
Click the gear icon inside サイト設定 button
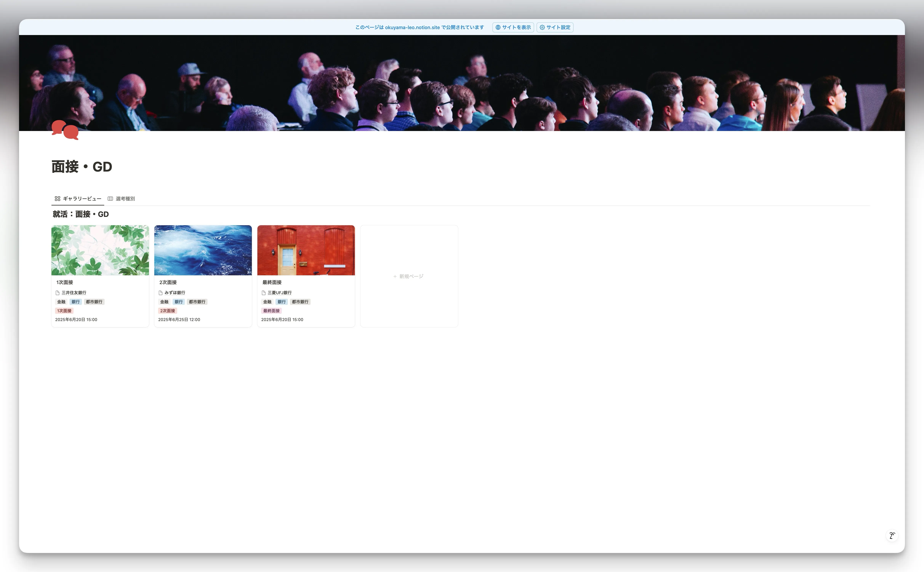pos(542,27)
